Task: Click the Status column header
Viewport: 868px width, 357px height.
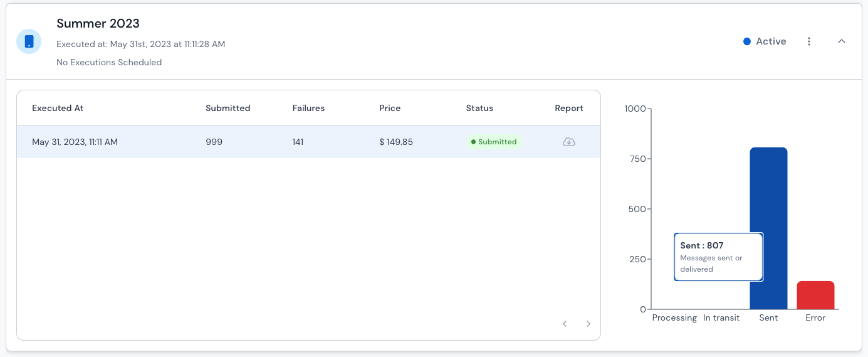Action: pyautogui.click(x=479, y=108)
